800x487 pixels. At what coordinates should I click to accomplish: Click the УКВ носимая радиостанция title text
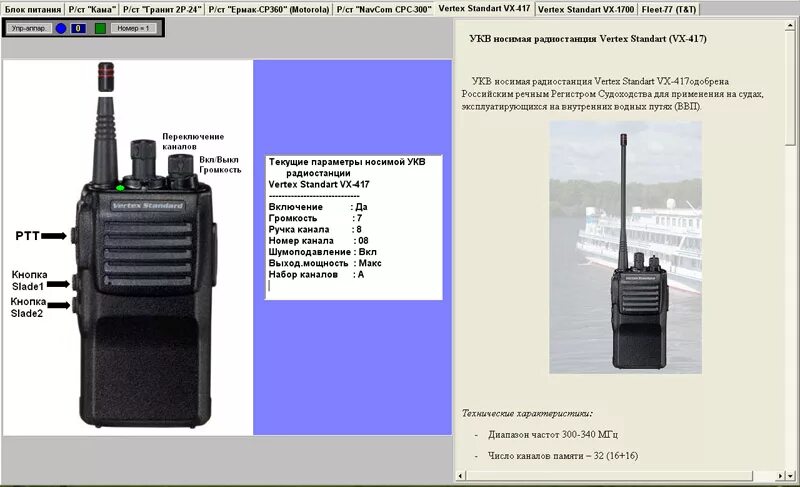click(x=588, y=39)
